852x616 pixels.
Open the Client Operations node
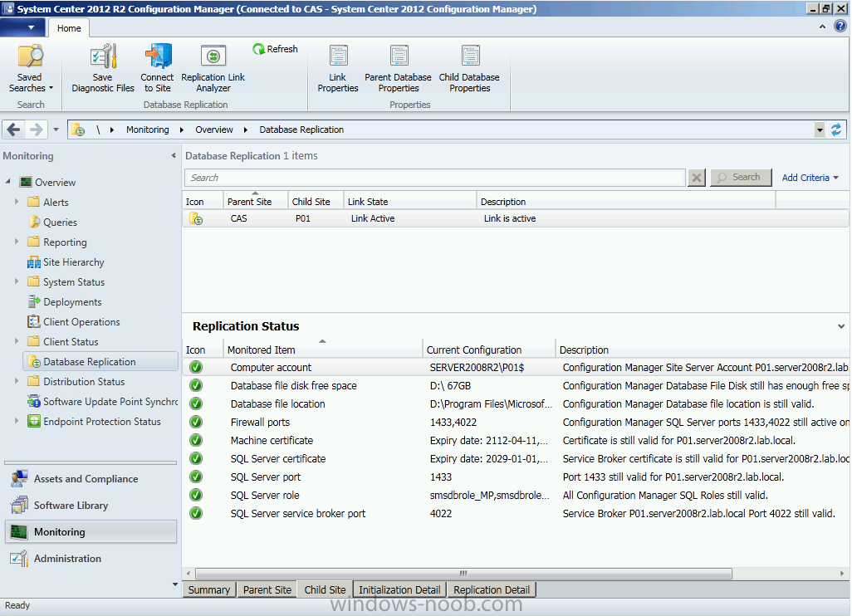pyautogui.click(x=74, y=322)
